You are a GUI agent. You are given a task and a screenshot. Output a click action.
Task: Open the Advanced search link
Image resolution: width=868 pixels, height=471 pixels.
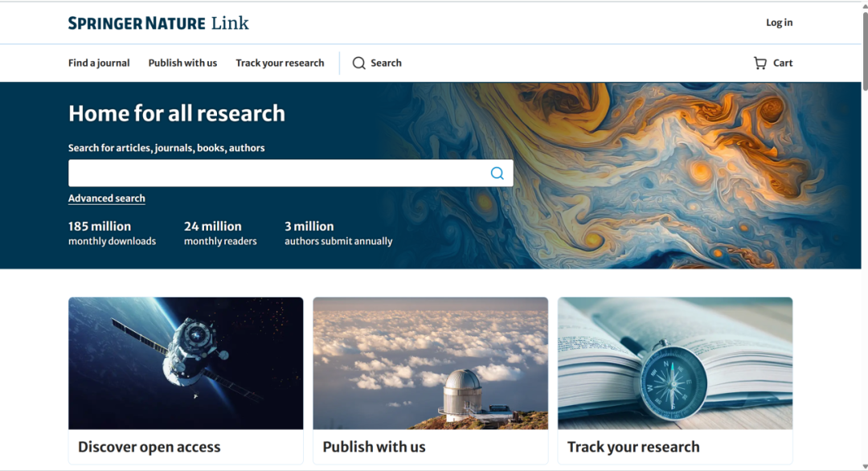click(107, 199)
